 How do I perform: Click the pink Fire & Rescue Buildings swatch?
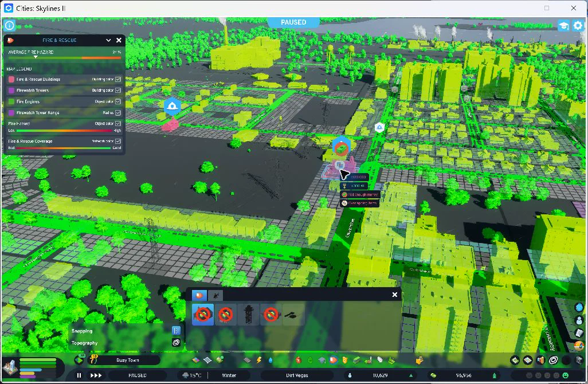11,79
